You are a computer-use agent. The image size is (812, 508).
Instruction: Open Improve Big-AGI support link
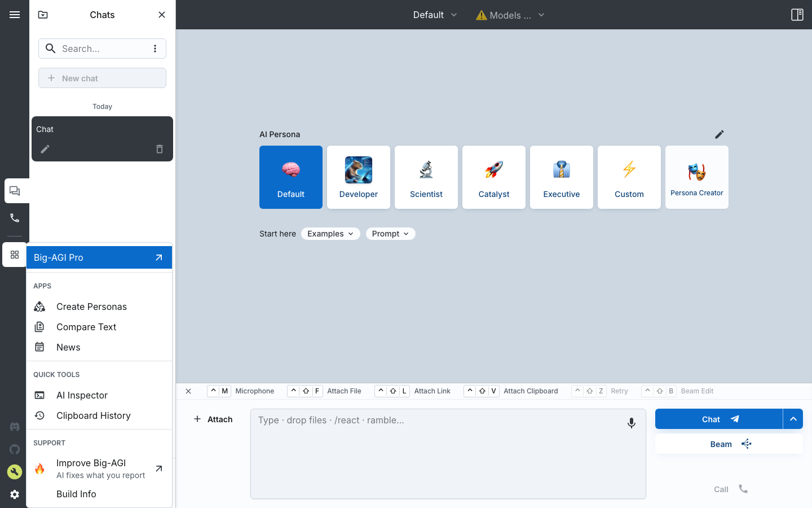[99, 468]
